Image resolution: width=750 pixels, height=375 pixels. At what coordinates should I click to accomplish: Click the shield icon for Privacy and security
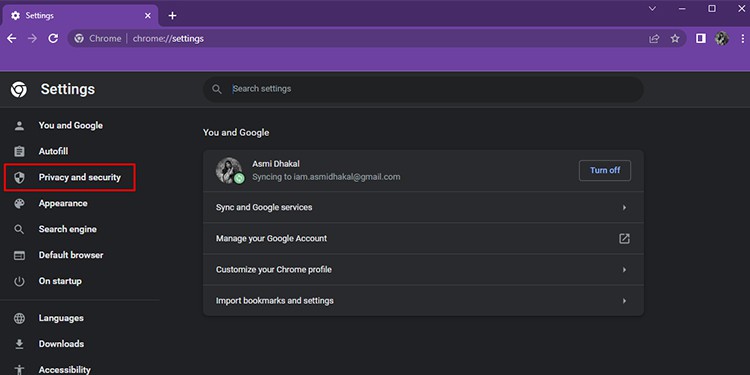(19, 178)
